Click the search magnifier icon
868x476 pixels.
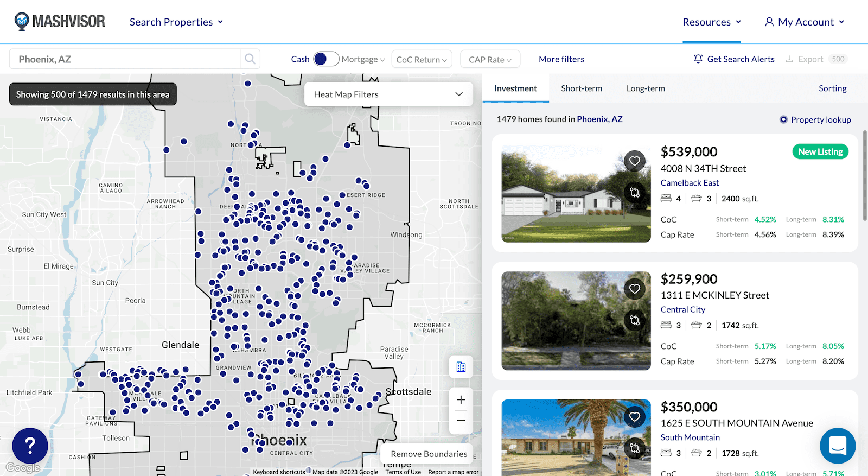point(250,59)
